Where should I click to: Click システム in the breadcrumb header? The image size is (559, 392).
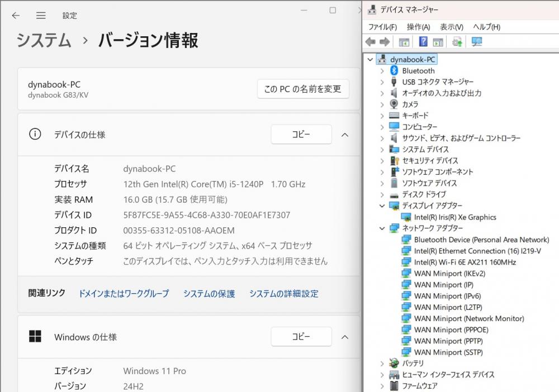click(x=44, y=40)
